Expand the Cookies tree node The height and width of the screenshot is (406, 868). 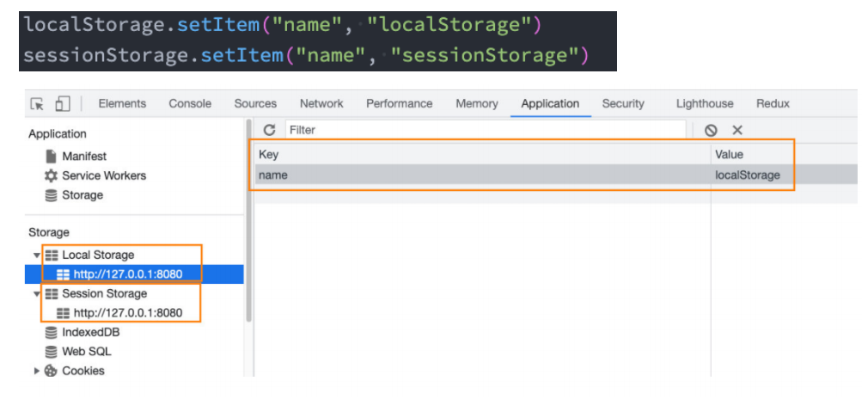pos(37,371)
